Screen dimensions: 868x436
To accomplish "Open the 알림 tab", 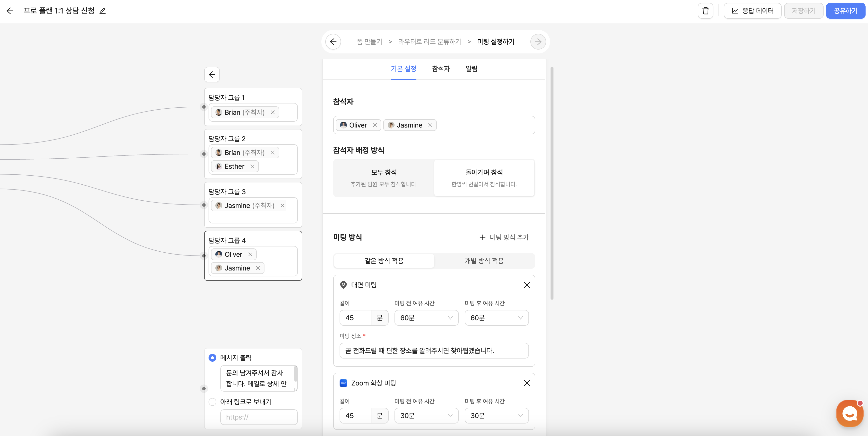I will (471, 69).
